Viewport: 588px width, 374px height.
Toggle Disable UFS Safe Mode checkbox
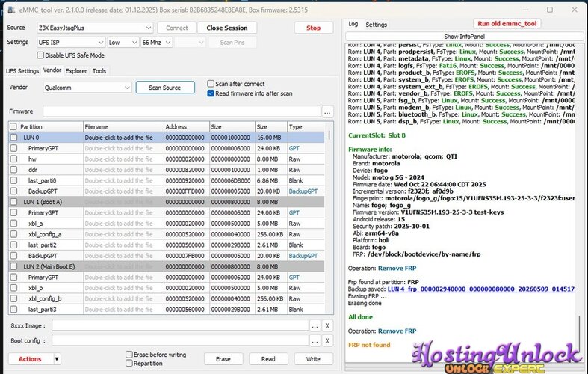[x=40, y=55]
